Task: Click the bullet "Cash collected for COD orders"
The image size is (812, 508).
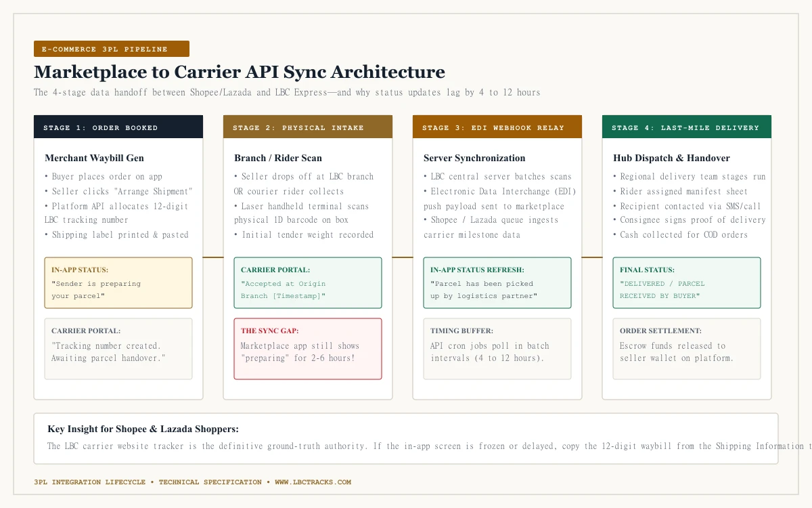Action: point(680,235)
